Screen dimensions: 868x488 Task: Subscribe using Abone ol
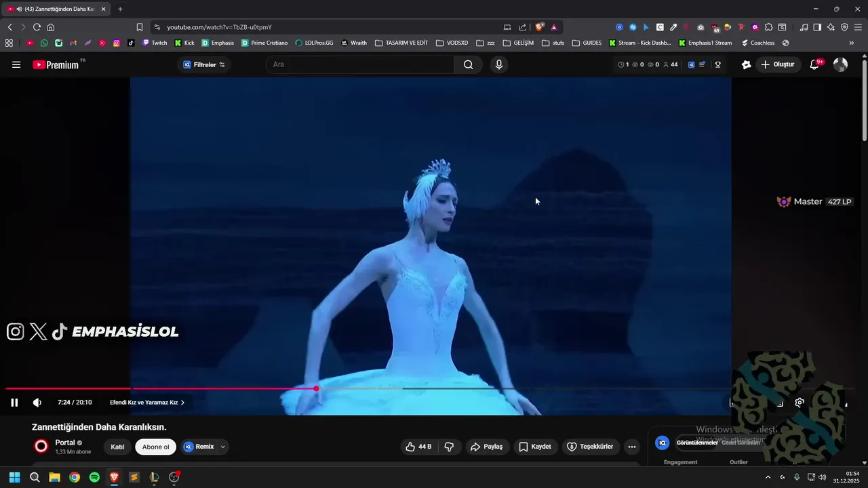(x=155, y=447)
